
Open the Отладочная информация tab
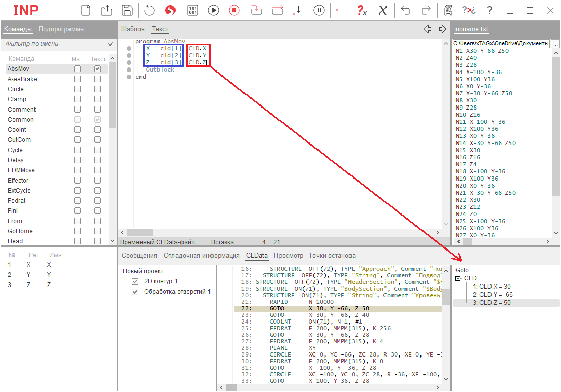click(201, 256)
